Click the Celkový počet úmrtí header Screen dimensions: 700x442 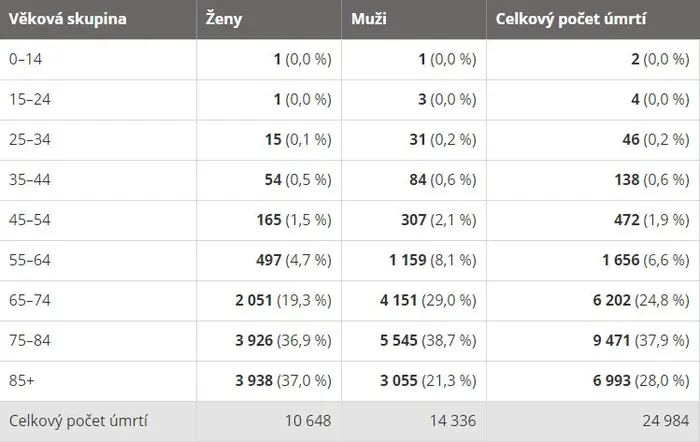pos(571,19)
